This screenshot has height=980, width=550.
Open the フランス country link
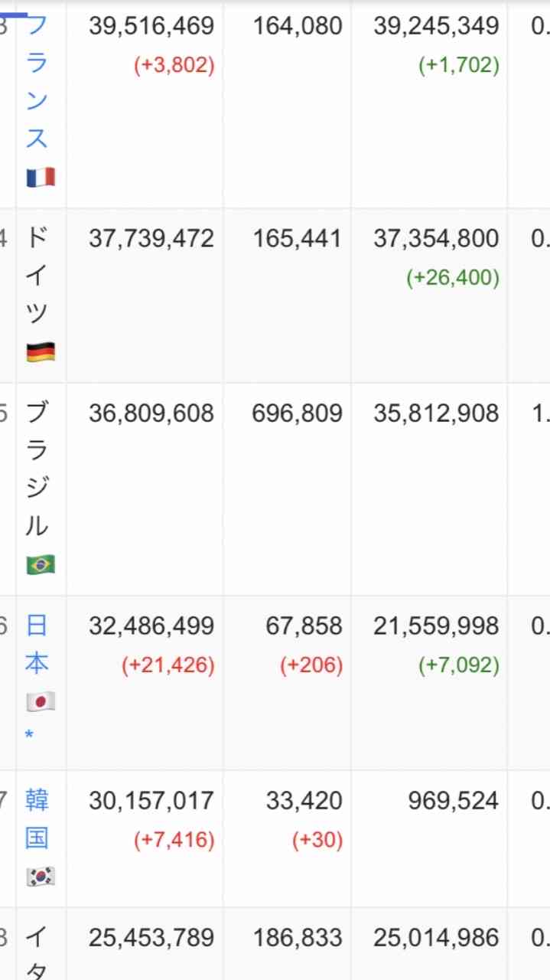tap(37, 83)
